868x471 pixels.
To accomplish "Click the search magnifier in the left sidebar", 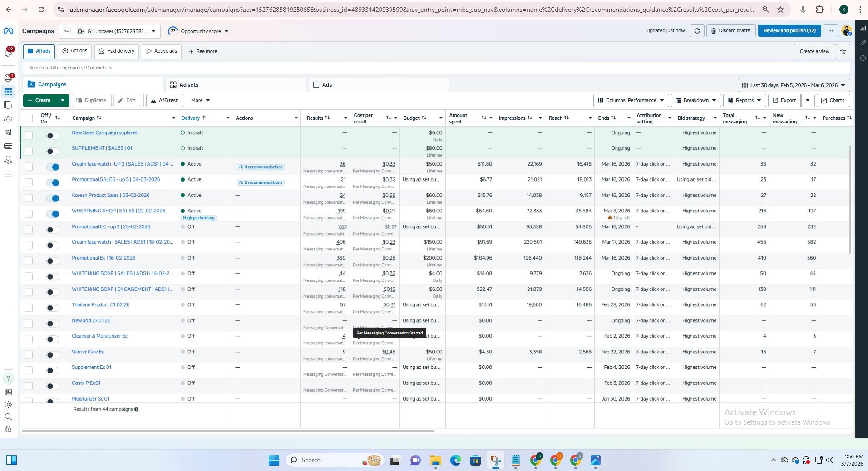I will [8, 417].
